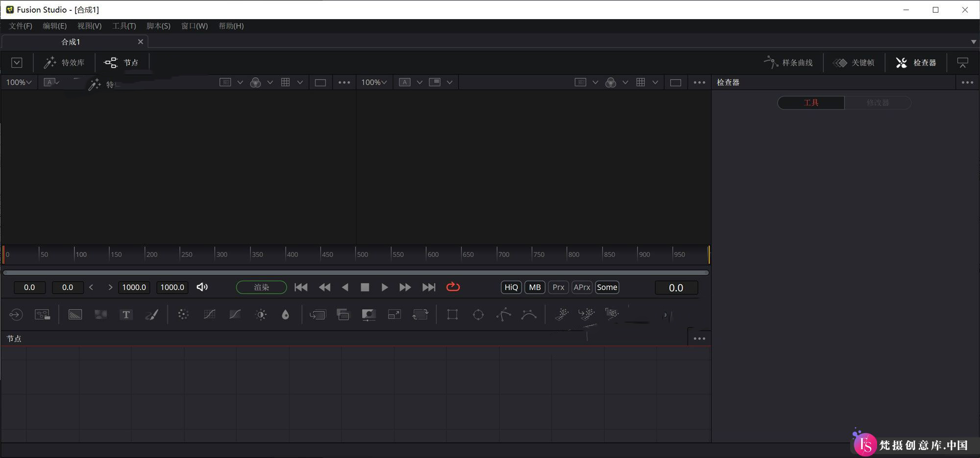980x458 pixels.
Task: Toggle HiQ high quality mode
Action: [x=511, y=287]
